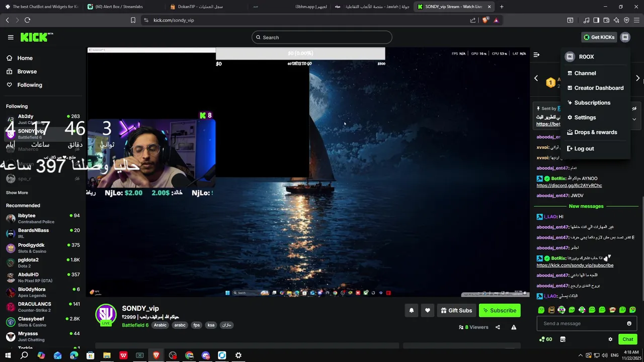
Task: Show next leaderboard with right arrow
Action: coord(637,78)
